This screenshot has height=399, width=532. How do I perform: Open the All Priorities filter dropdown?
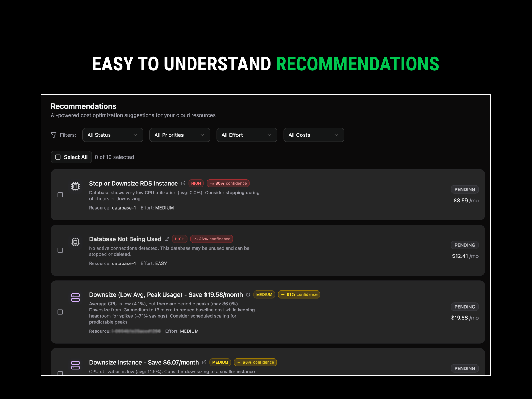pos(180,135)
